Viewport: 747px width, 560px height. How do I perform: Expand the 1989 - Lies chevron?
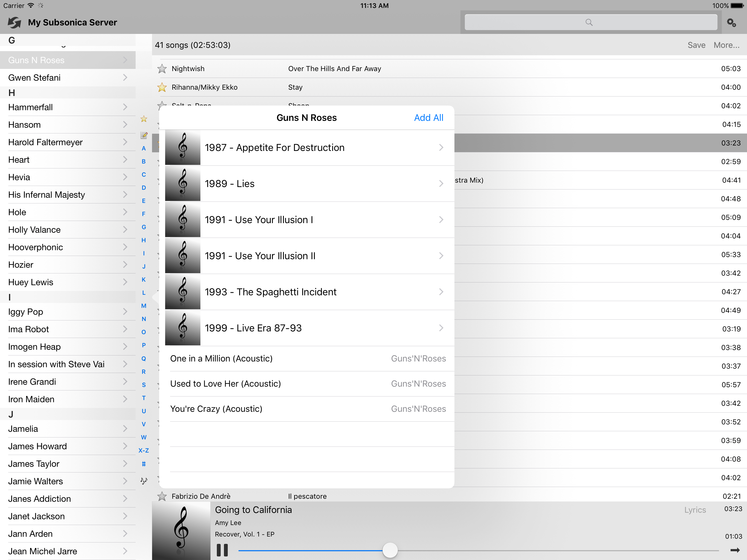(441, 184)
